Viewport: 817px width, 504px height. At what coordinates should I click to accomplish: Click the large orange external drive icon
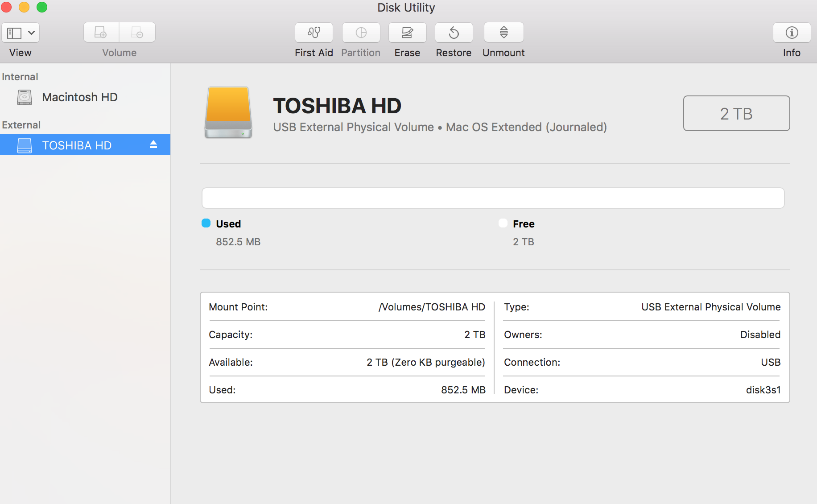[x=228, y=112]
